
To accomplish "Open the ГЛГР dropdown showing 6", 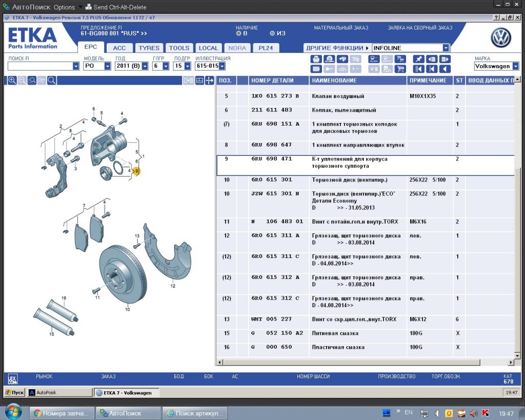I will [x=166, y=66].
